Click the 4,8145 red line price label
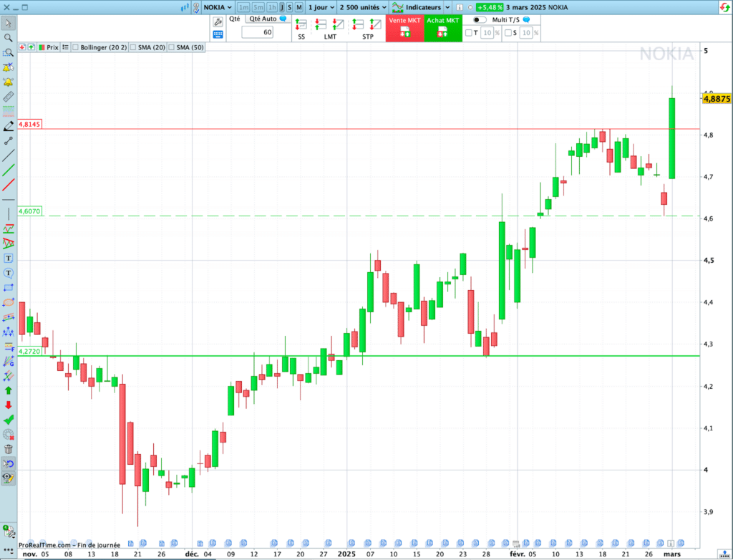The image size is (733, 560). coord(29,124)
